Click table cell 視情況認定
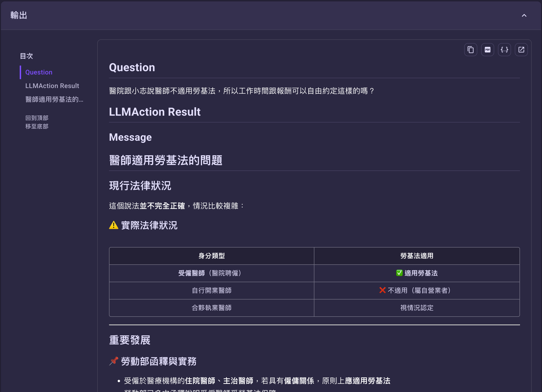Viewport: 542px width, 392px height. (417, 308)
